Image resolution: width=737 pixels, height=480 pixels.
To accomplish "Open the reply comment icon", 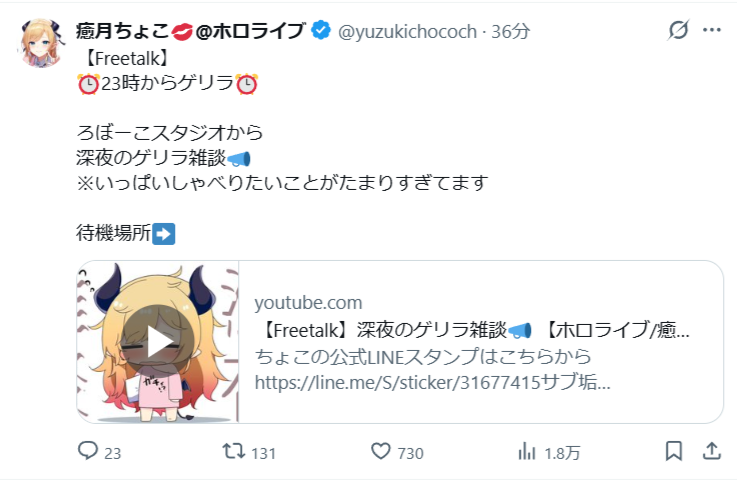I will tap(88, 451).
